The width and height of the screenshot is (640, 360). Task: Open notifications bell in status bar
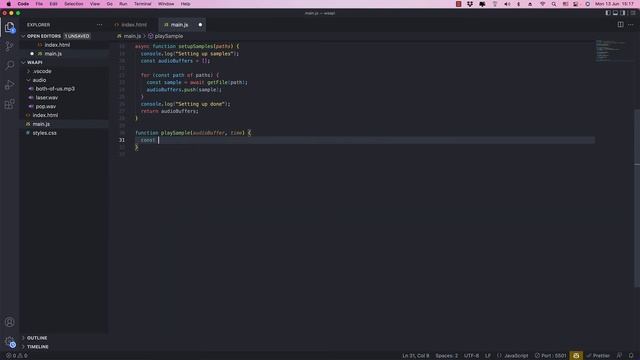coord(631,356)
